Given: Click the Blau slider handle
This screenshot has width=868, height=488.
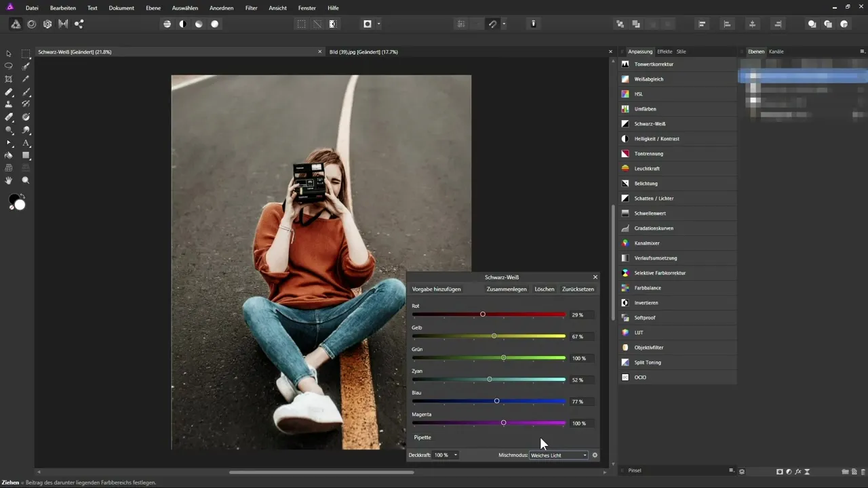Looking at the screenshot, I should coord(496,401).
